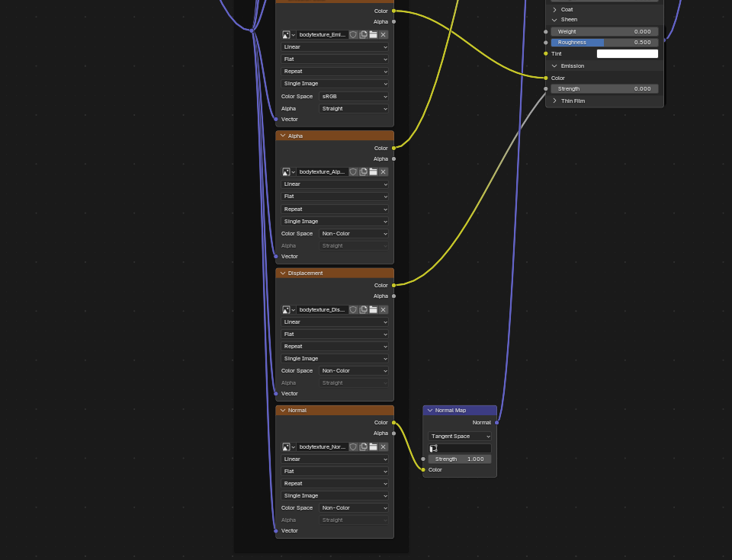The image size is (732, 560).
Task: Open Linear dropdown in Normal texture node
Action: (335, 459)
